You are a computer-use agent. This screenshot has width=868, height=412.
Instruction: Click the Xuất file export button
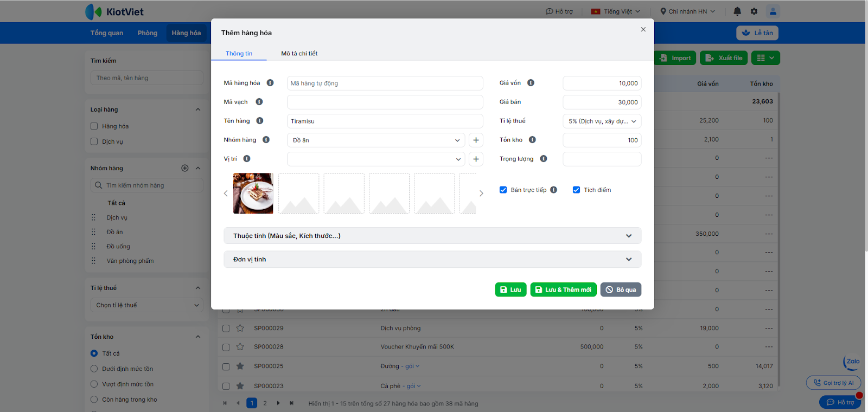724,58
